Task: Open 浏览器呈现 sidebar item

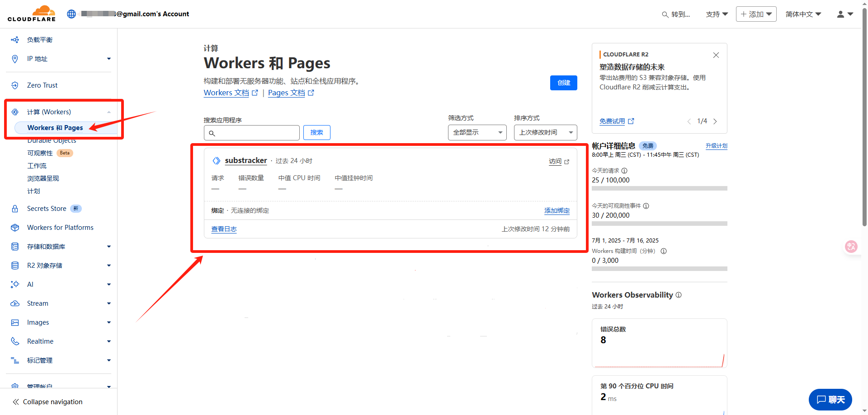Action: pos(43,178)
